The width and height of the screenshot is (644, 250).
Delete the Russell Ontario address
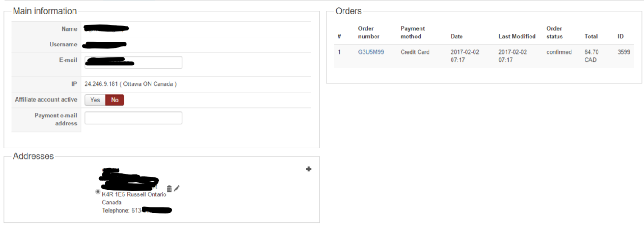pos(169,189)
